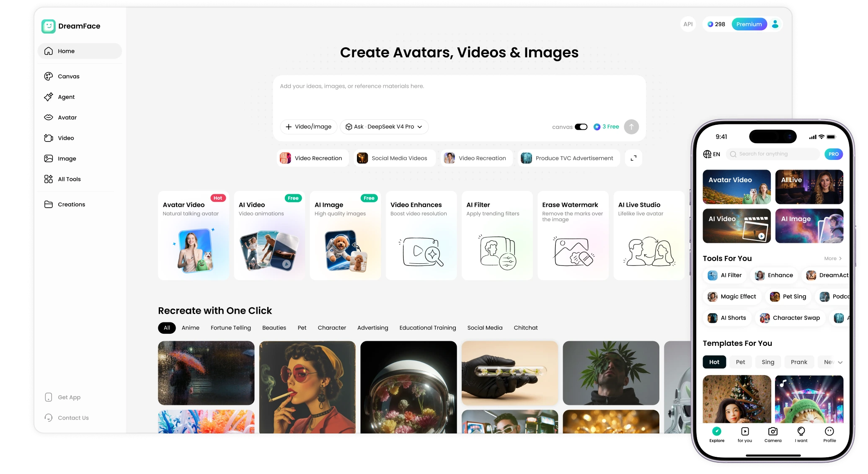868x474 pixels.
Task: Click the 298 credits counter
Action: tap(716, 24)
